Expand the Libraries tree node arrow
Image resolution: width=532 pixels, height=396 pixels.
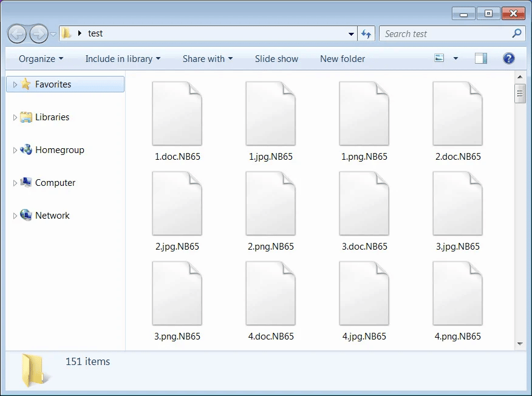(15, 118)
